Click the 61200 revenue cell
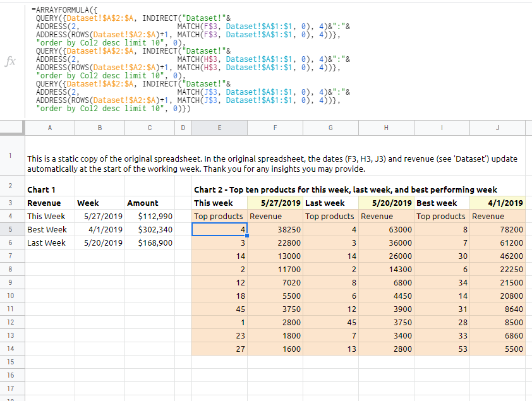The image size is (532, 401). pyautogui.click(x=498, y=242)
